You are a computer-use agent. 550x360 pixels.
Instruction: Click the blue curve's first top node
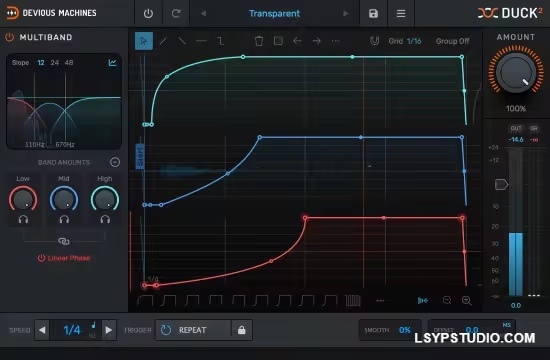click(260, 138)
